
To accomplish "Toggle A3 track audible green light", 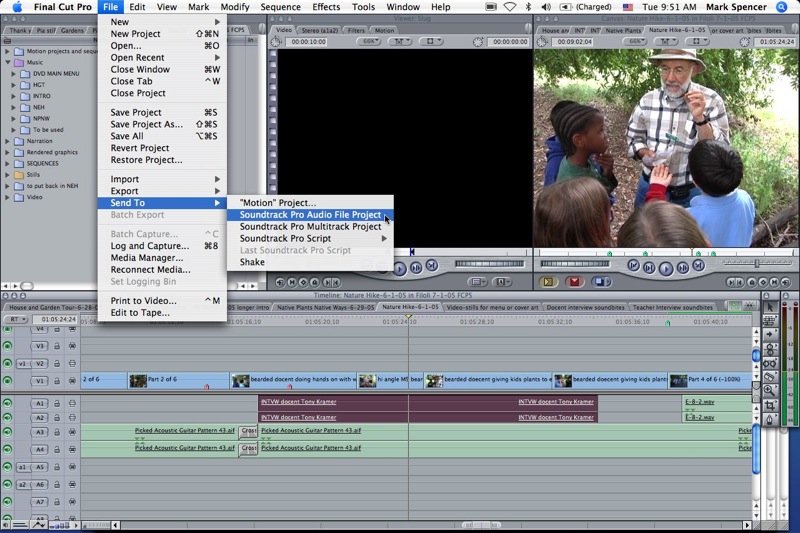I will (x=8, y=432).
